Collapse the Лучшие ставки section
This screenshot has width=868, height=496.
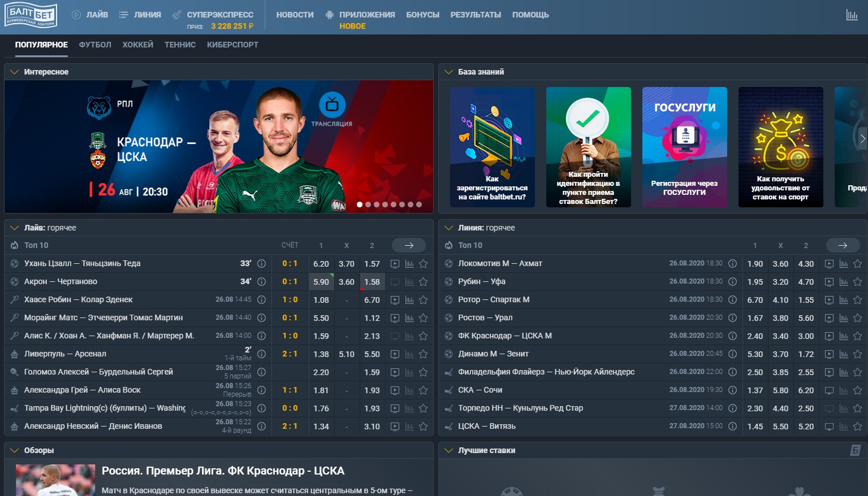[x=449, y=450]
